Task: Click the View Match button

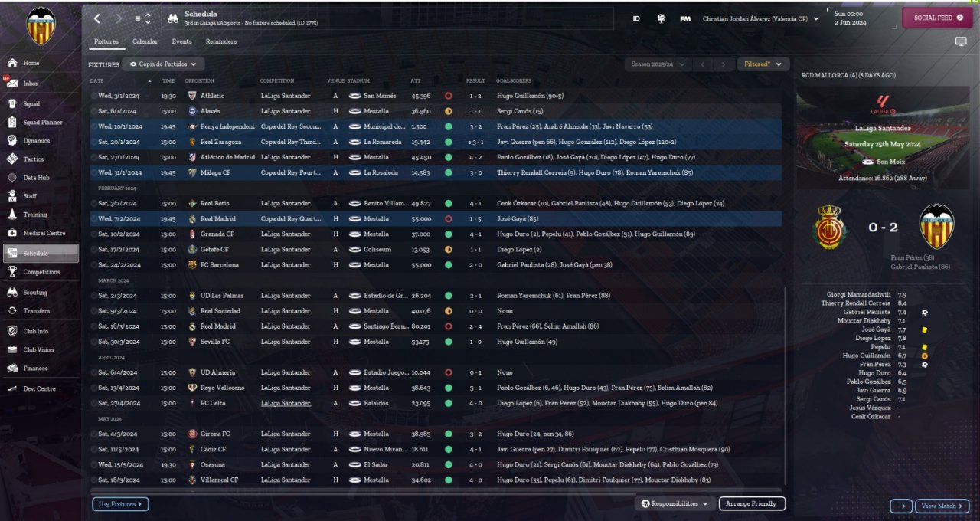Action: pyautogui.click(x=942, y=506)
